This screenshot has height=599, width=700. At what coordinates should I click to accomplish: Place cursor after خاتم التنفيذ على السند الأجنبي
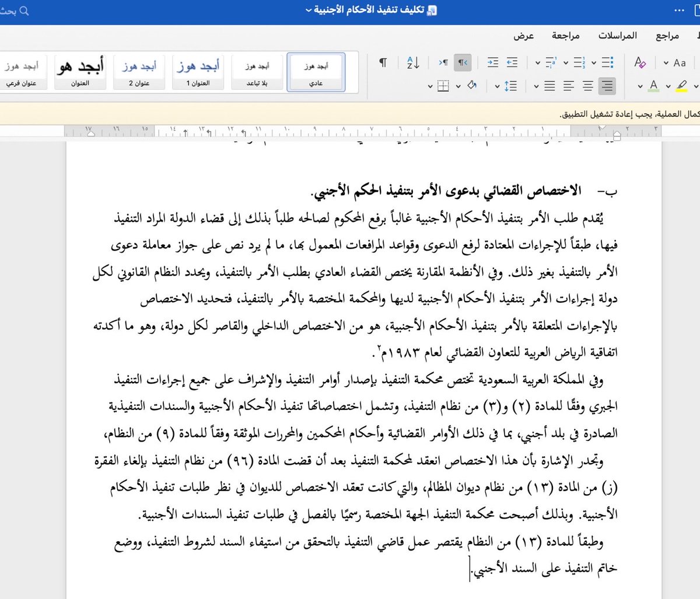(x=471, y=569)
